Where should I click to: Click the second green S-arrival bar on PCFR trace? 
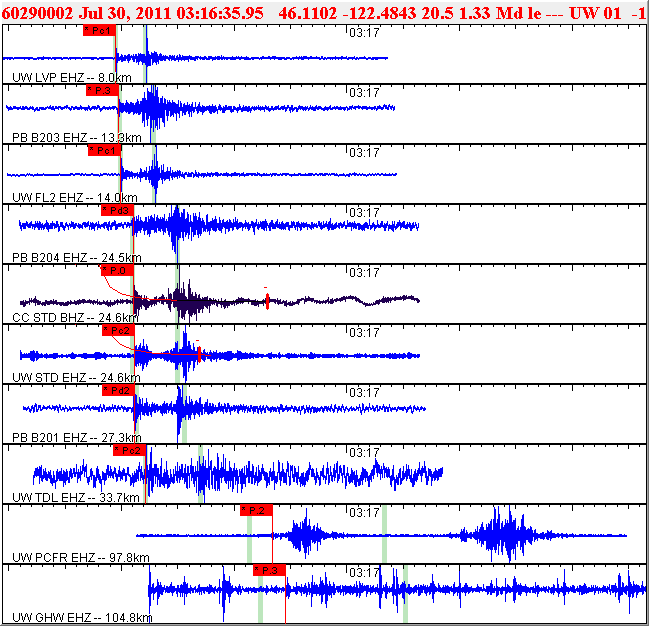tap(385, 534)
